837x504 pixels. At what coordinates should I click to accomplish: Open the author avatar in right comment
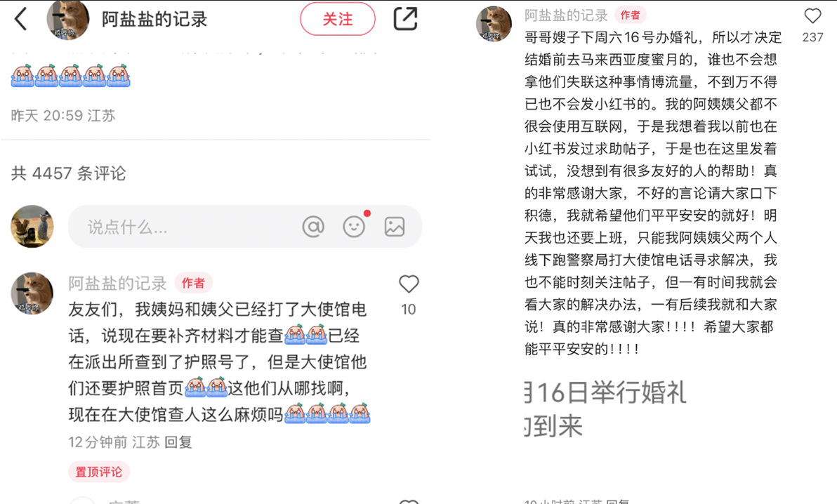click(x=494, y=23)
